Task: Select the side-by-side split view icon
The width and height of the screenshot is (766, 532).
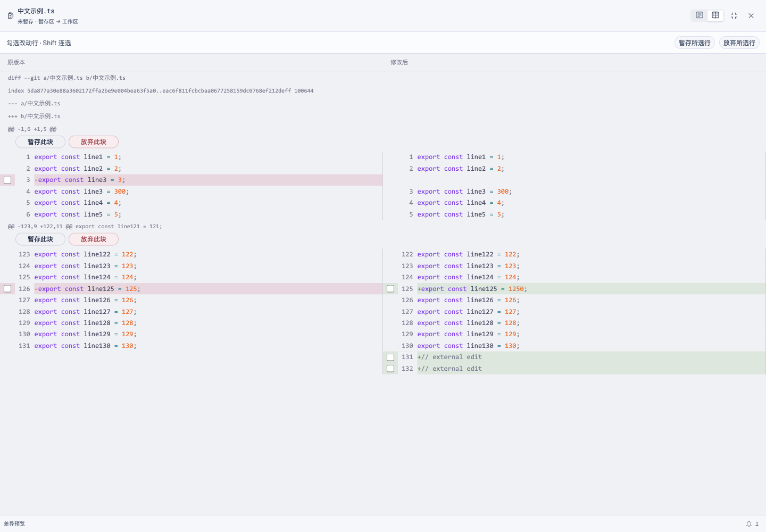Action: click(x=715, y=15)
